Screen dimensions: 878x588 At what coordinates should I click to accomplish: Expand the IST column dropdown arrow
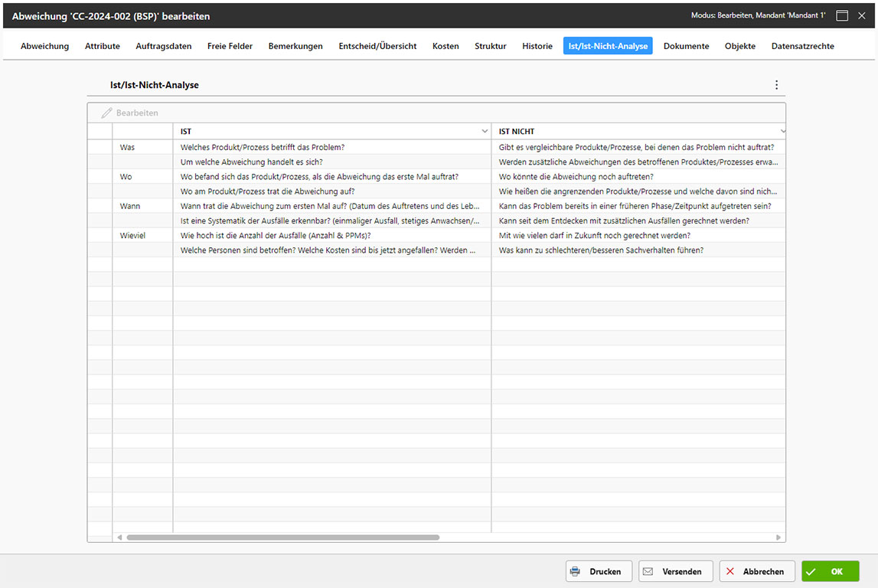click(484, 132)
